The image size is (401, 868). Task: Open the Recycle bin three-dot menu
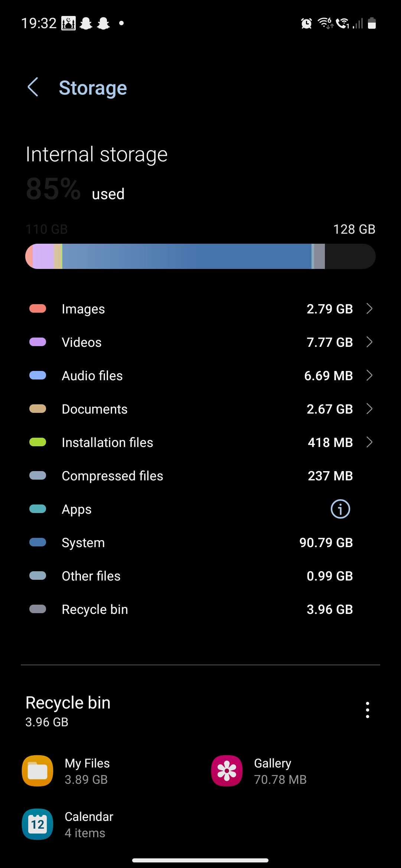pyautogui.click(x=367, y=709)
